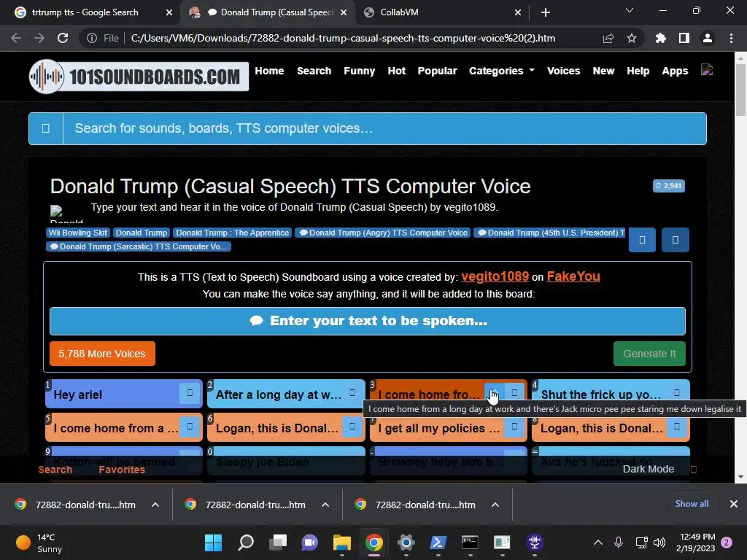Open bottom Favorites link
Screen dimensions: 747x560
click(x=122, y=470)
